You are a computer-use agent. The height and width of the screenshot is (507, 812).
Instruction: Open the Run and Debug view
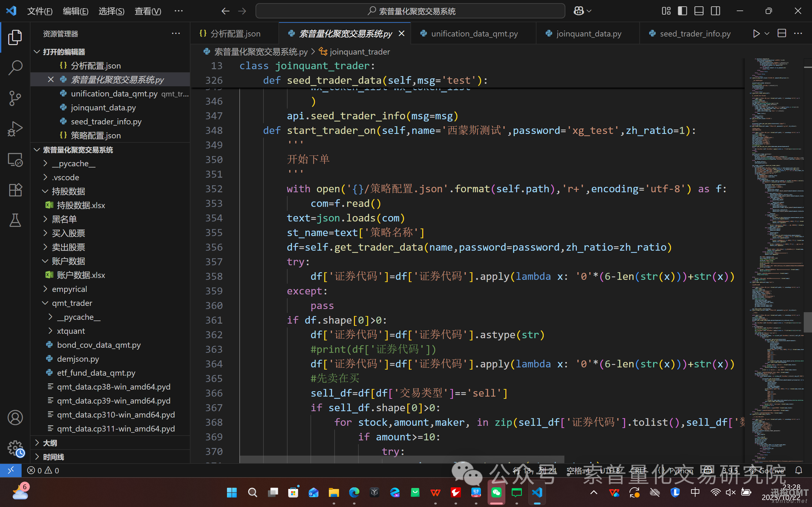pos(15,129)
